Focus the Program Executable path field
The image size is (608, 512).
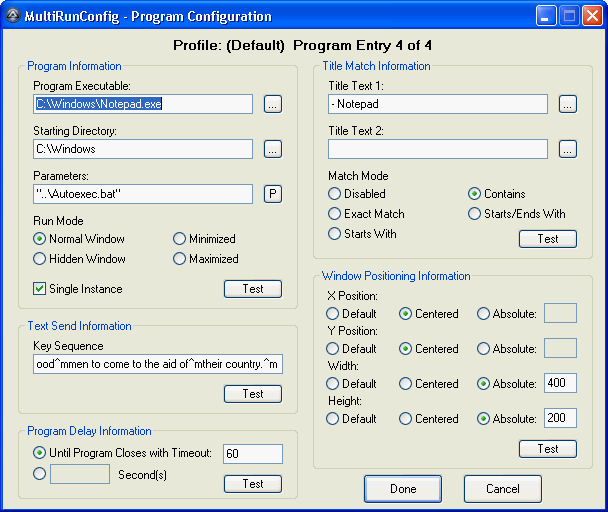point(143,104)
